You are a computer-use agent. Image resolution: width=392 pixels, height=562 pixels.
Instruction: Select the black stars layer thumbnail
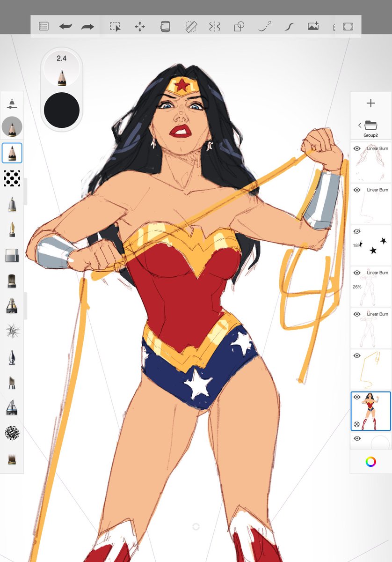point(371,245)
